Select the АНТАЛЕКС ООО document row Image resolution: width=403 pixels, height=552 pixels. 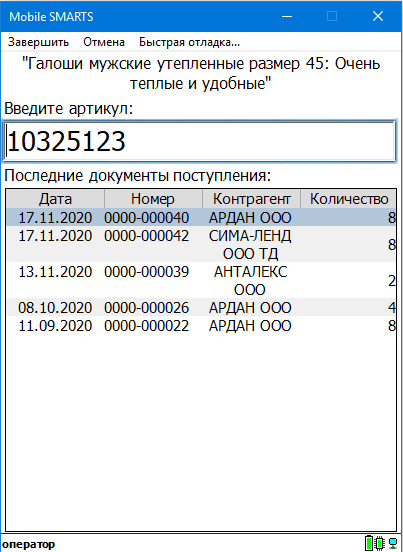pyautogui.click(x=201, y=281)
